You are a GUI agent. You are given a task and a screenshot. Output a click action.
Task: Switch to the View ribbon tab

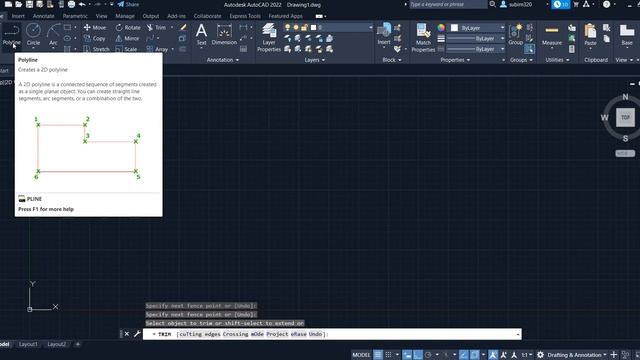tap(101, 16)
